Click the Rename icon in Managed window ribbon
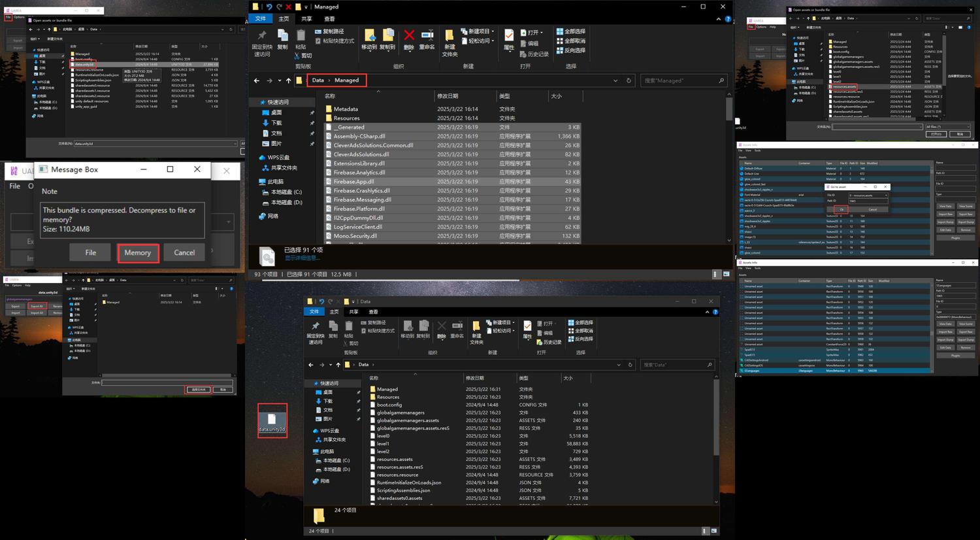The width and height of the screenshot is (980, 540). click(x=427, y=39)
